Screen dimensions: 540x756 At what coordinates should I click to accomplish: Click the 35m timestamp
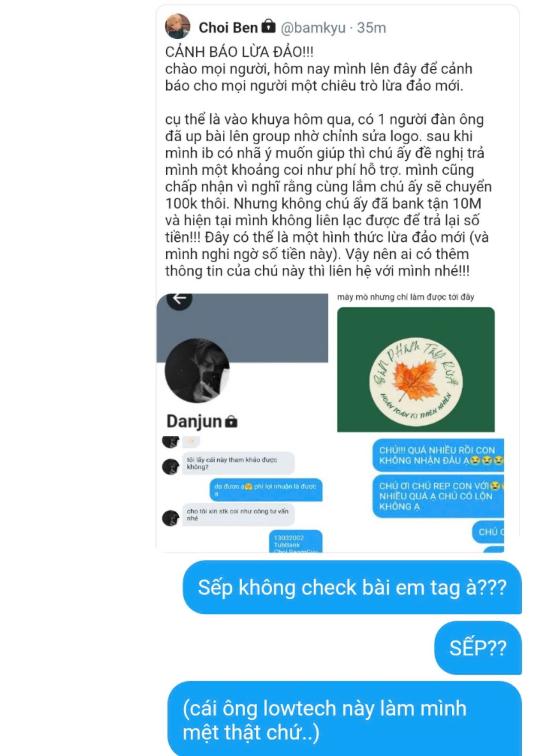[x=371, y=28]
